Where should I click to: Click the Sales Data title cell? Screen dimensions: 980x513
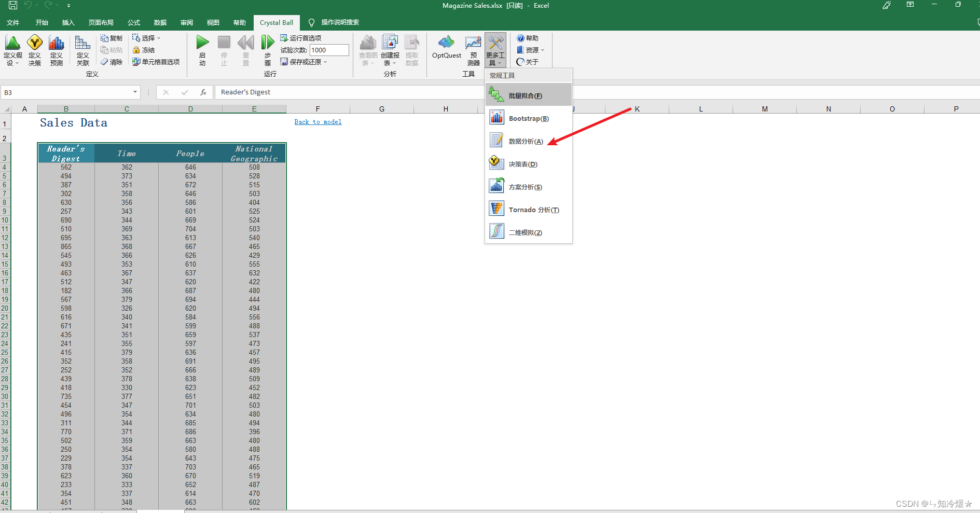pyautogui.click(x=74, y=123)
